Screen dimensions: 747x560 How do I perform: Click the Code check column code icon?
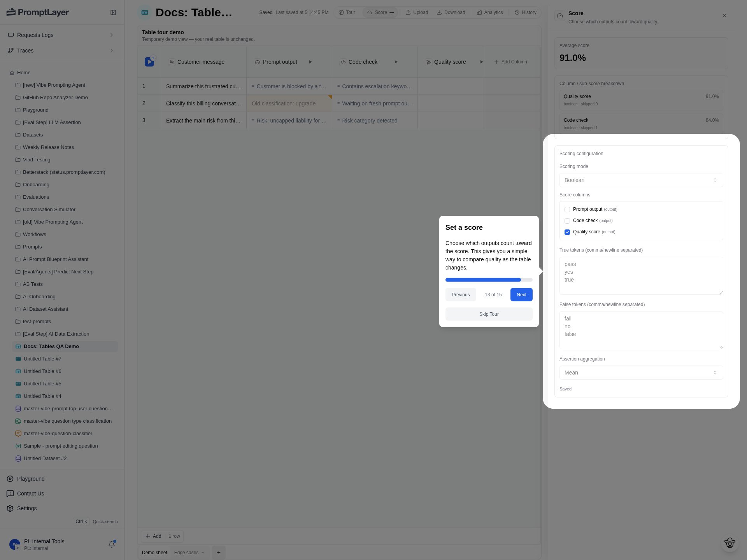[x=343, y=62]
